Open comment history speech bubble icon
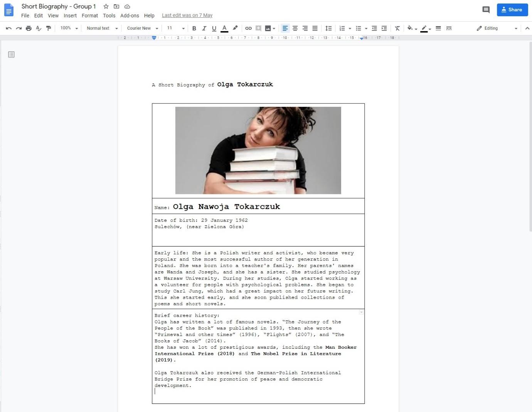 coord(486,10)
